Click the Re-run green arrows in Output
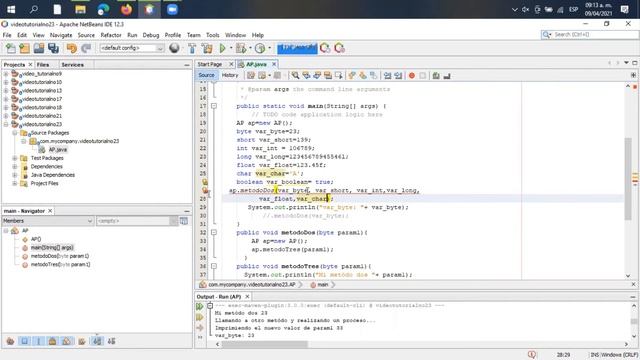640x360 pixels. click(x=200, y=306)
